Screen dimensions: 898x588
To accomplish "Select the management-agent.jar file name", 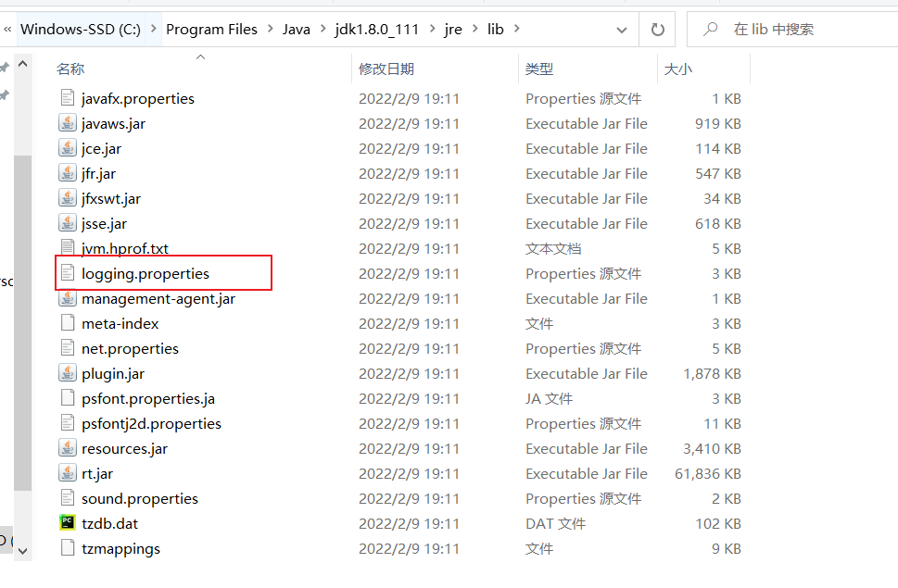I will (158, 298).
